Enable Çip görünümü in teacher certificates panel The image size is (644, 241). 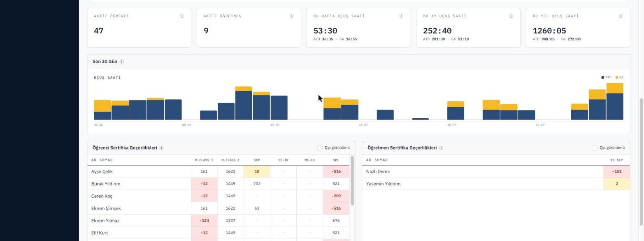[x=595, y=148]
